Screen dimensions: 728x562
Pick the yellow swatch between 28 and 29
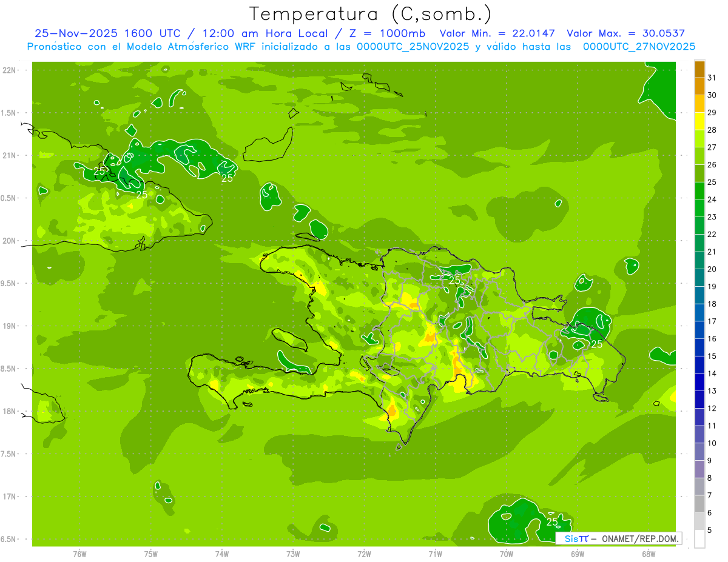699,121
